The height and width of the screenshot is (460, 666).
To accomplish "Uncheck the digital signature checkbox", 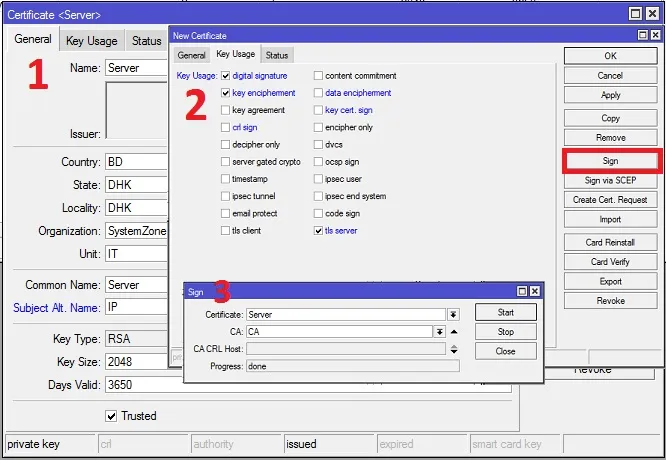I will click(226, 76).
